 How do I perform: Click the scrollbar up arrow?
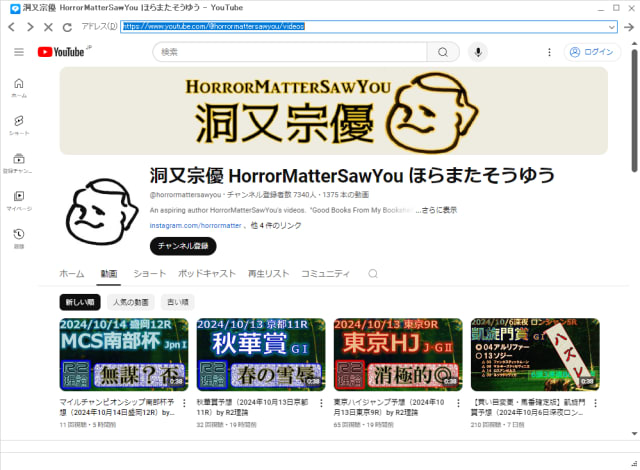[634, 43]
